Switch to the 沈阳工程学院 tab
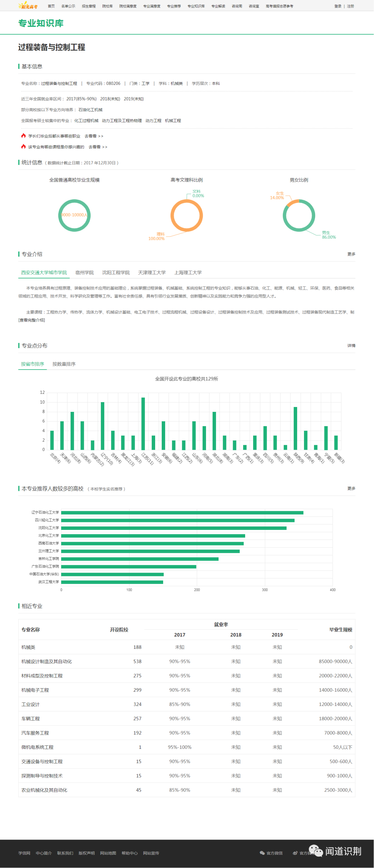The image size is (374, 868). [116, 273]
